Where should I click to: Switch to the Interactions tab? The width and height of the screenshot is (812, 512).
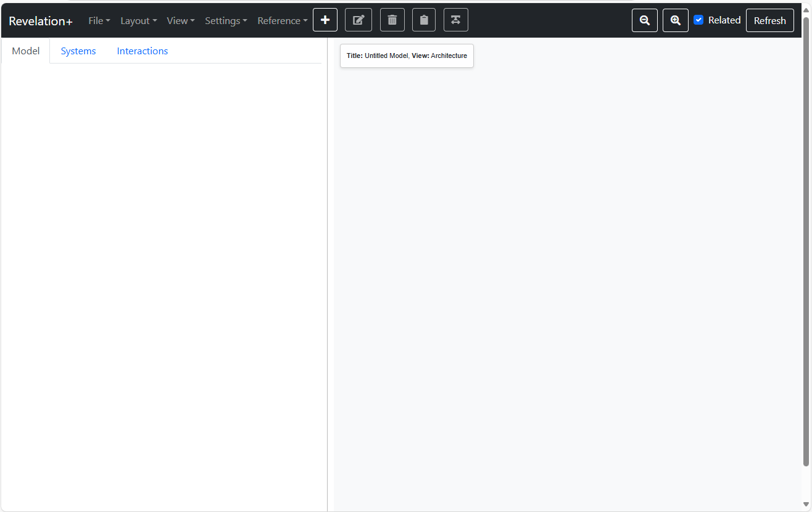tap(143, 51)
